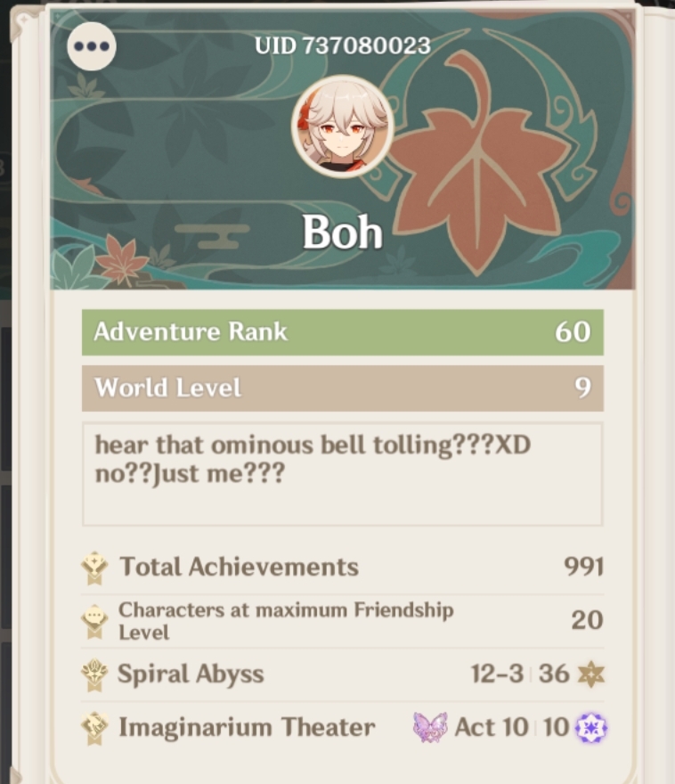Click the pink butterfly Theater badge
The image size is (675, 784).
pyautogui.click(x=430, y=728)
